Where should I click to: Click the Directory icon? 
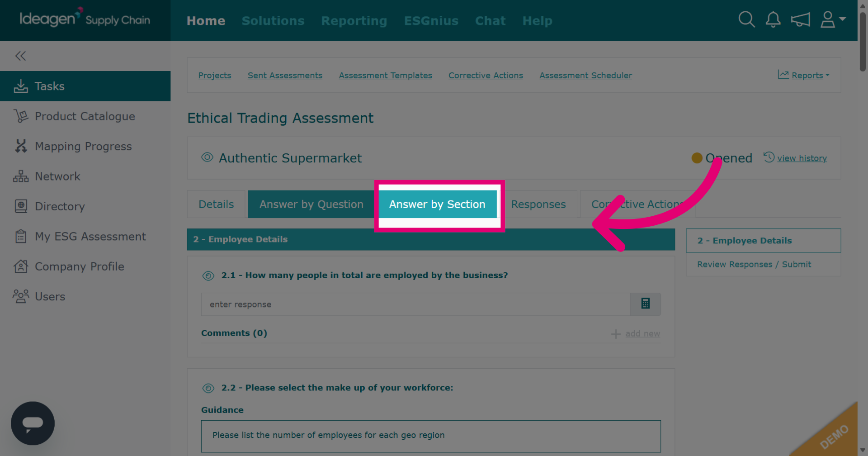[21, 206]
